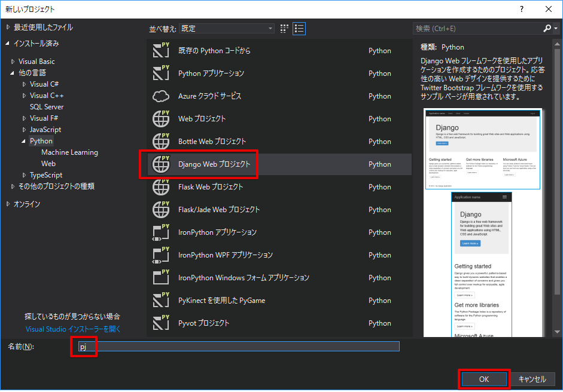563x392 pixels.
Task: Select IronPython WPF アプリケーション template
Action: point(279,255)
